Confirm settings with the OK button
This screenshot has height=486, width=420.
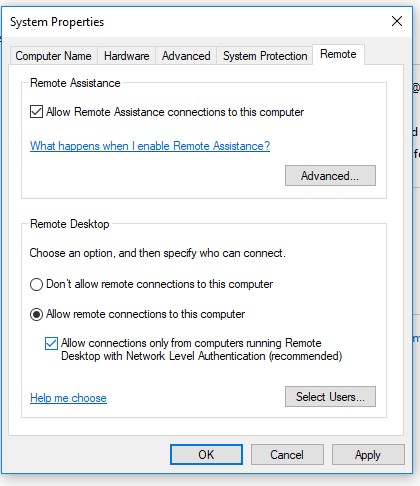tap(206, 455)
